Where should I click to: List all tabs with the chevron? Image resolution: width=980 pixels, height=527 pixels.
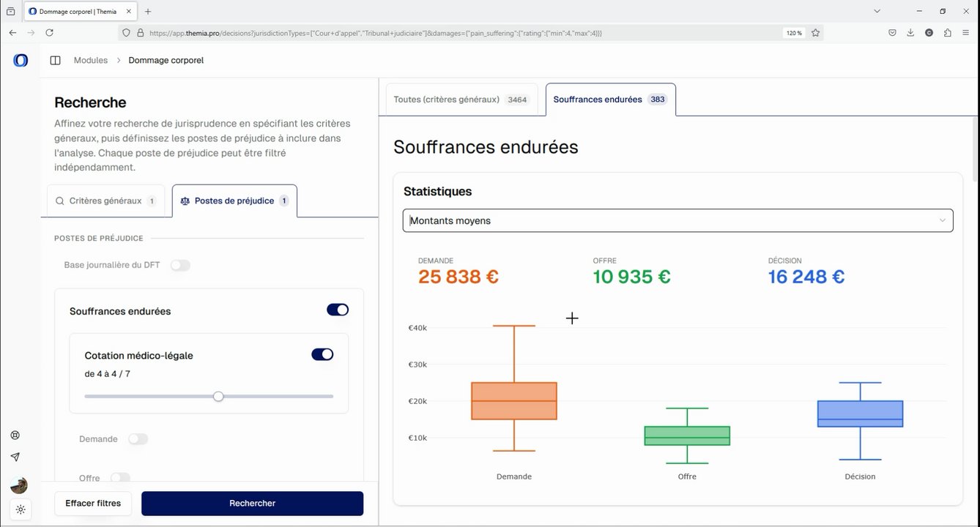click(877, 11)
